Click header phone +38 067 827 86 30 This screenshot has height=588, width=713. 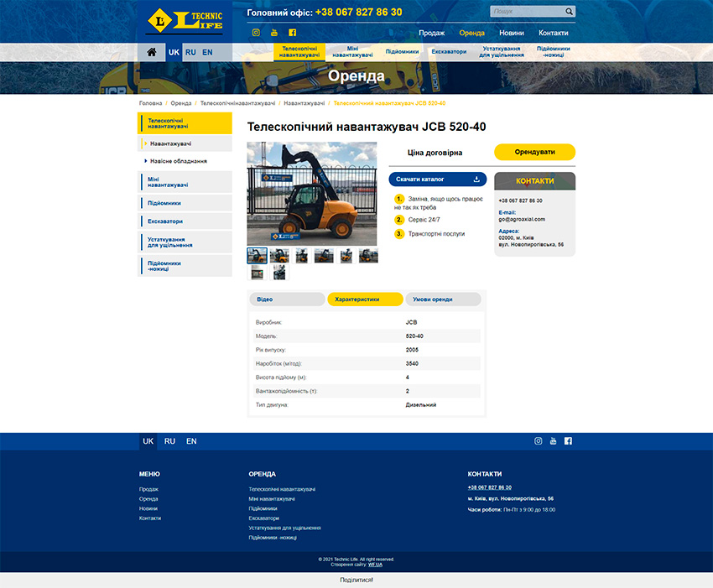[358, 13]
